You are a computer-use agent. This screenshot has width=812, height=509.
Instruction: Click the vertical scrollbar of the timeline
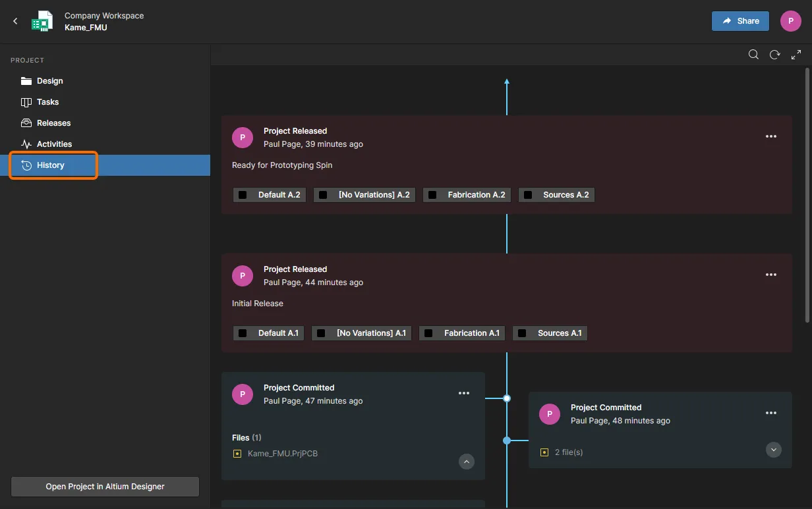point(808,194)
